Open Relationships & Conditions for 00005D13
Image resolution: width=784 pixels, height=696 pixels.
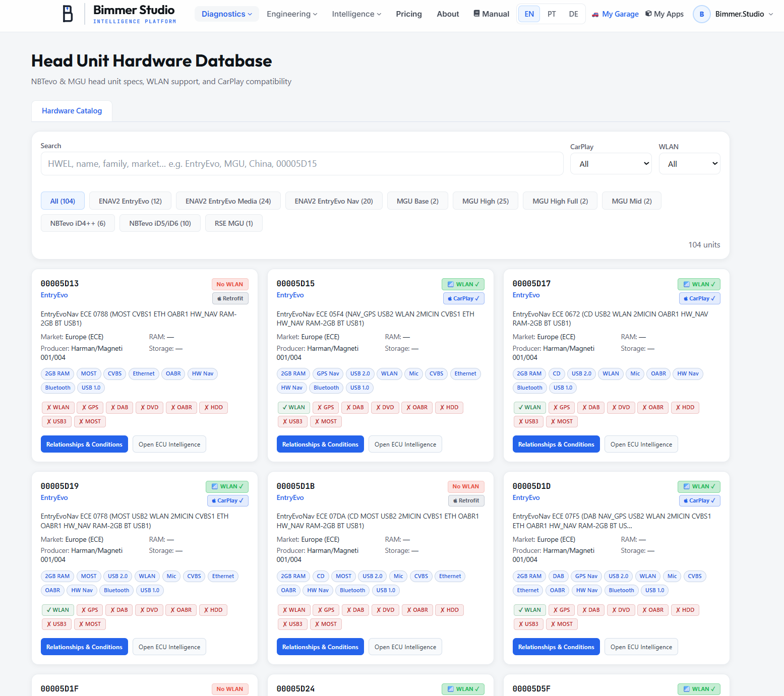click(x=84, y=444)
